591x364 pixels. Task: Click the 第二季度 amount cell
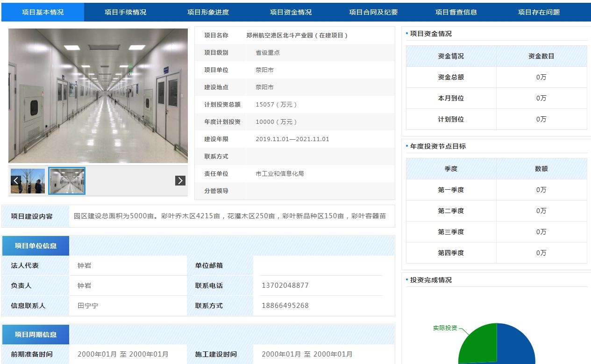pos(541,211)
